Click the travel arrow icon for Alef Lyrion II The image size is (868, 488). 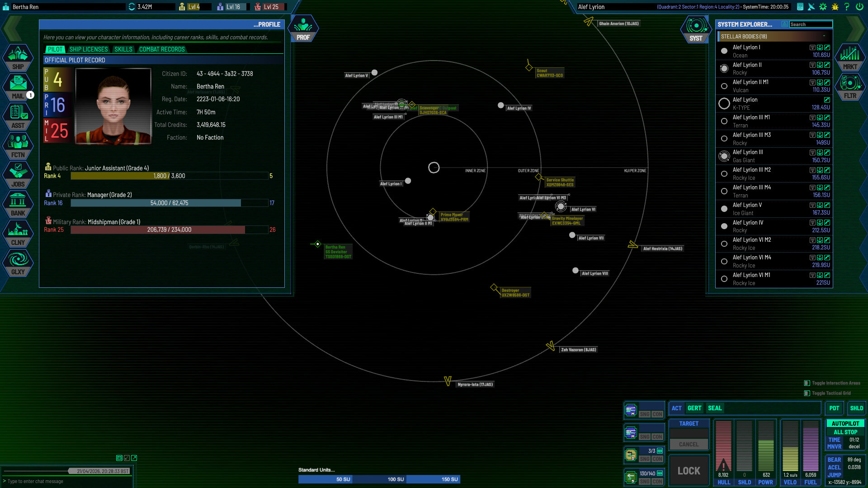point(827,65)
